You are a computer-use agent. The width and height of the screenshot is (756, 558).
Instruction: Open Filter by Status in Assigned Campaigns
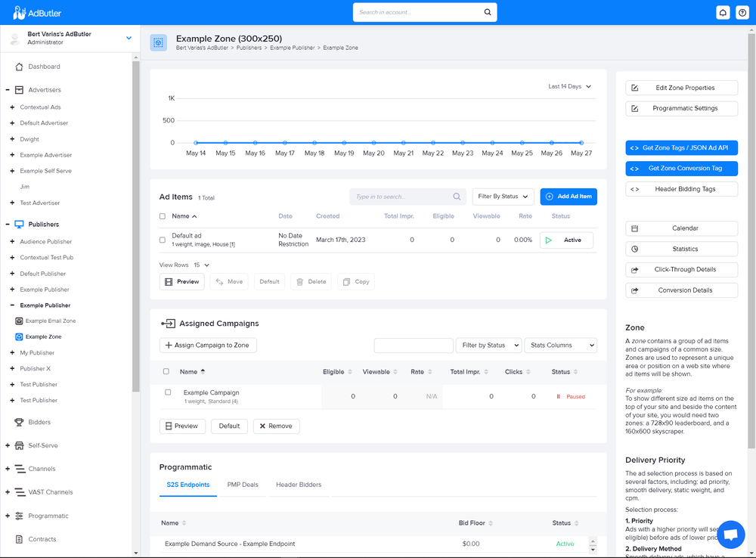pyautogui.click(x=488, y=346)
